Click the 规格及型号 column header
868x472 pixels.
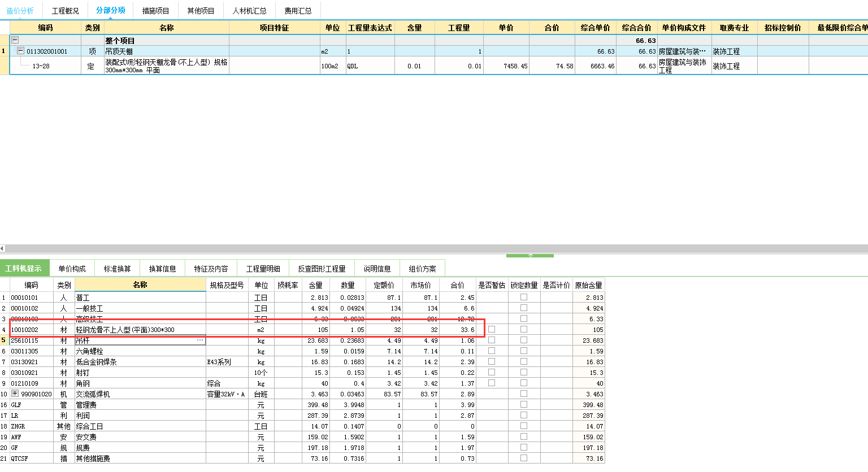point(227,285)
